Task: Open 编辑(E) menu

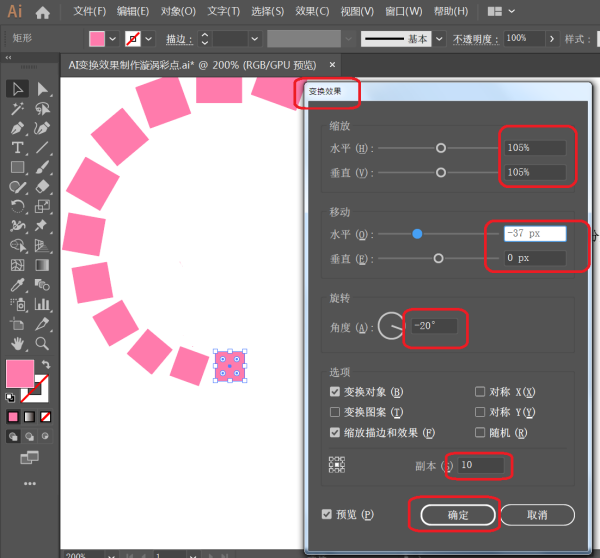Action: (133, 11)
